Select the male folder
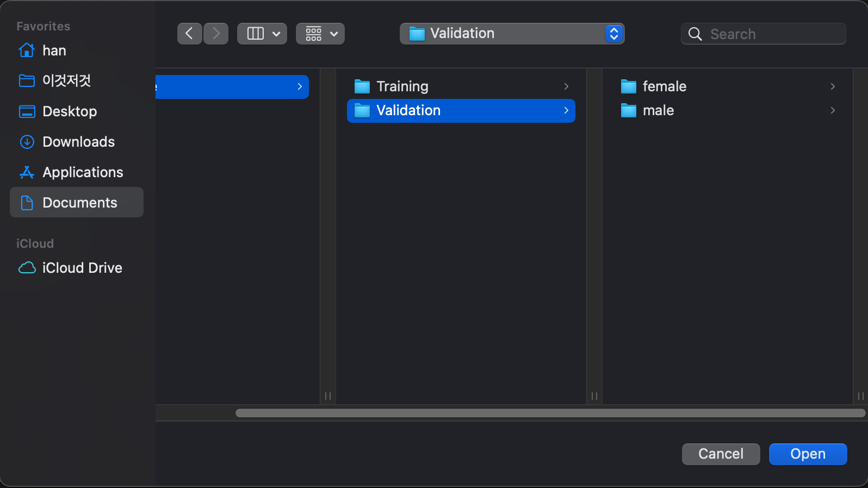 pyautogui.click(x=658, y=110)
